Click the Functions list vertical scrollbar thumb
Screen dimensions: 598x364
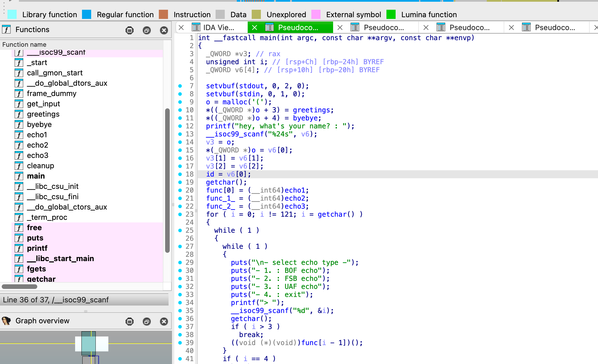pyautogui.click(x=167, y=181)
